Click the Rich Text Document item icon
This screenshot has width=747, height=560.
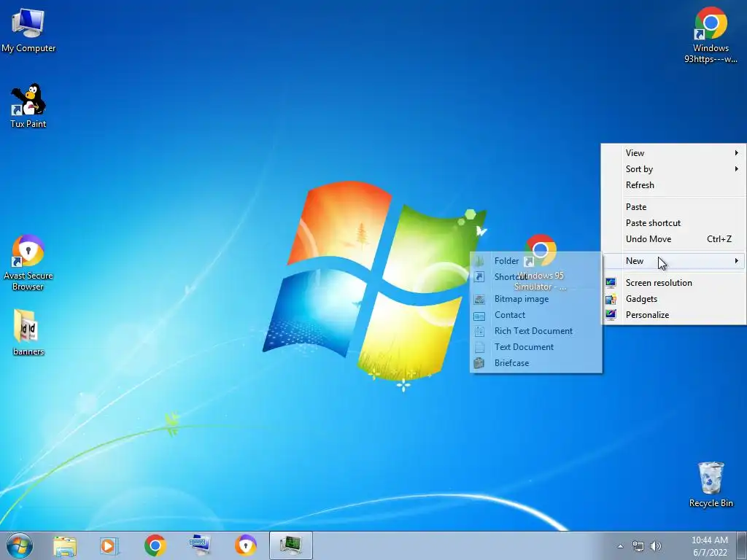point(479,331)
